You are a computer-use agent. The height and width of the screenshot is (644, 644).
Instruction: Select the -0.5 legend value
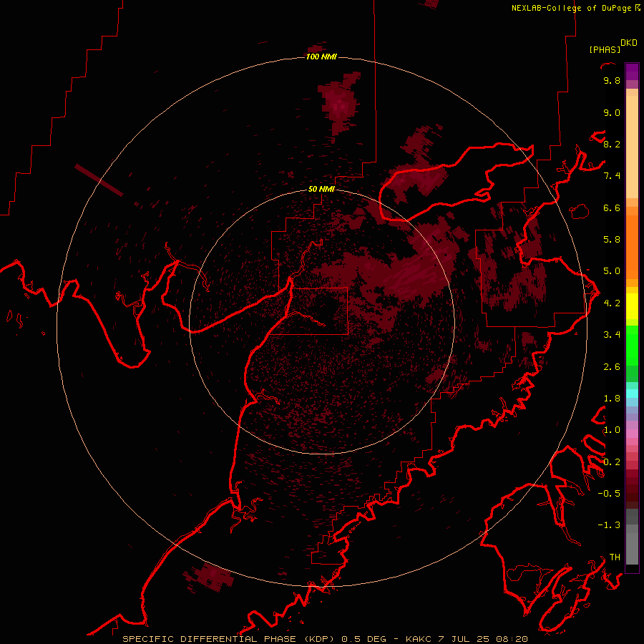pyautogui.click(x=609, y=494)
